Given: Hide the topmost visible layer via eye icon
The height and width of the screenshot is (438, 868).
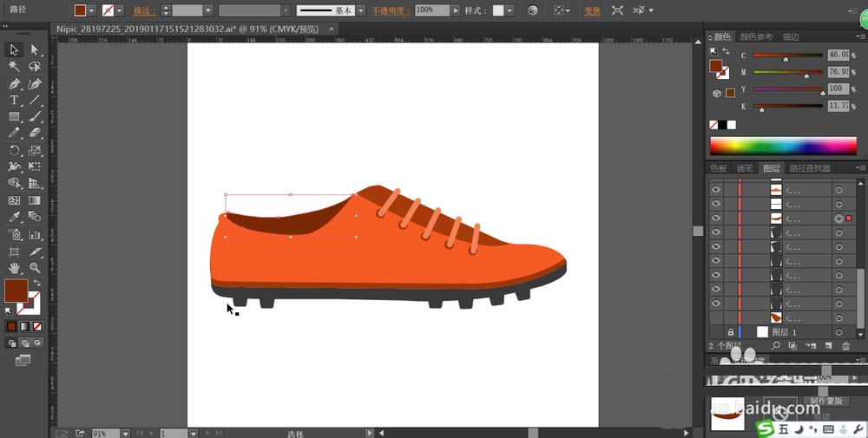Looking at the screenshot, I should coord(716,190).
